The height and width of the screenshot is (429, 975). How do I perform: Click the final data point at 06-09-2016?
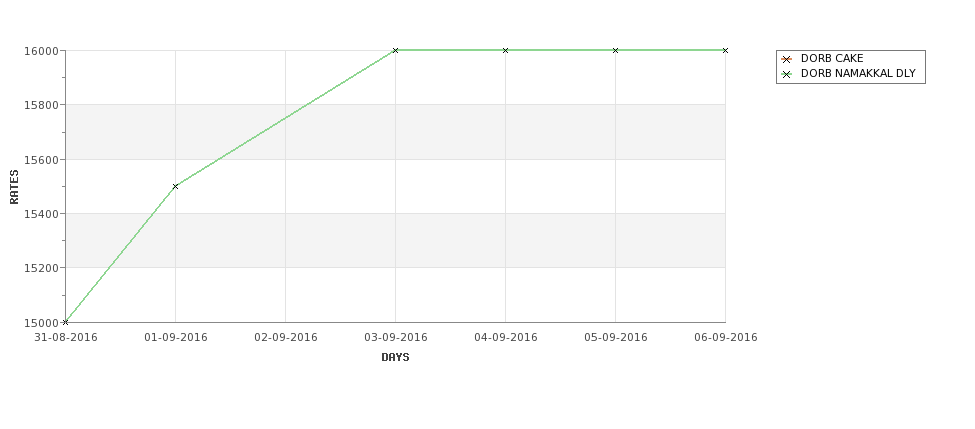point(726,50)
